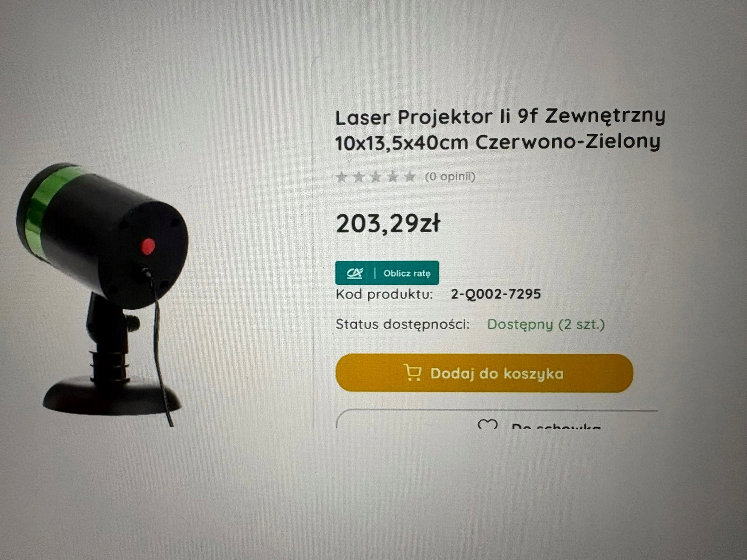
Task: Select the fourth rating star
Action: click(393, 177)
